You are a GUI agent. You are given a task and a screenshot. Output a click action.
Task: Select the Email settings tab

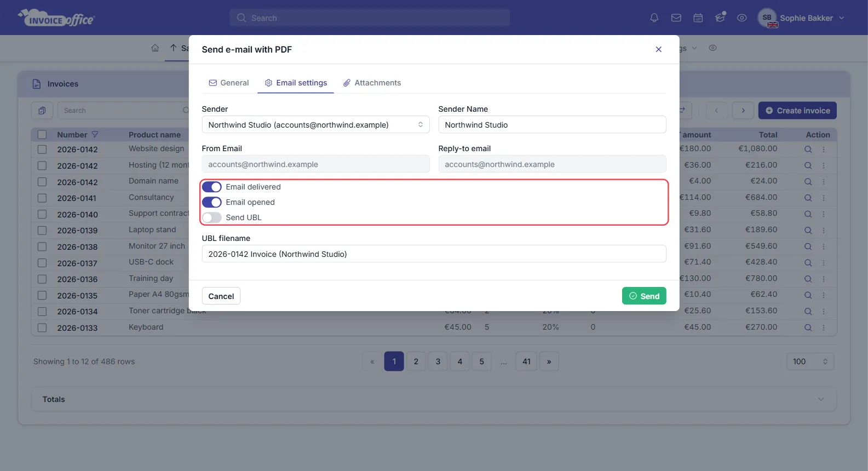pyautogui.click(x=296, y=83)
